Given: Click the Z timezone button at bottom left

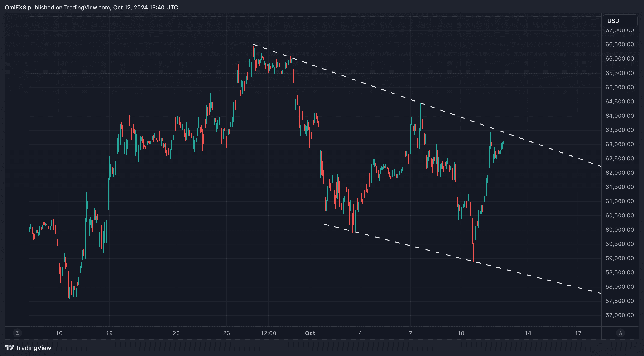Looking at the screenshot, I should pos(17,333).
